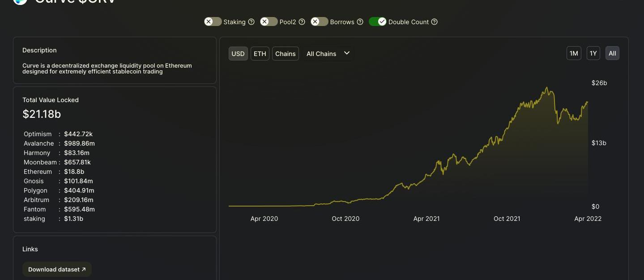Click the help icon beside Borrows
644x280 pixels.
(360, 22)
